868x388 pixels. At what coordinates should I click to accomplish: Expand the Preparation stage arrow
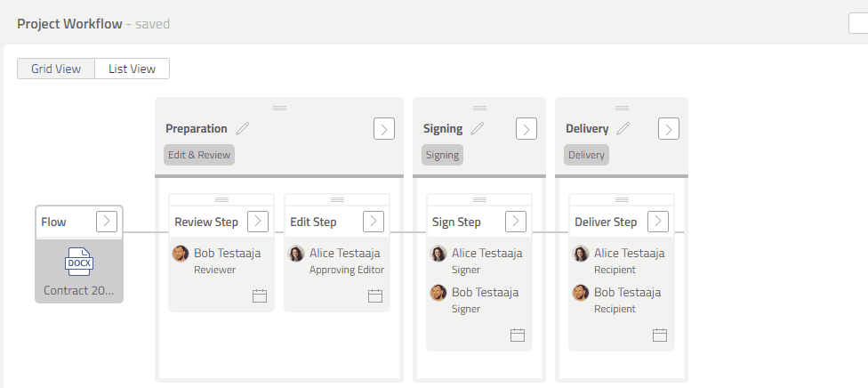[x=384, y=128]
